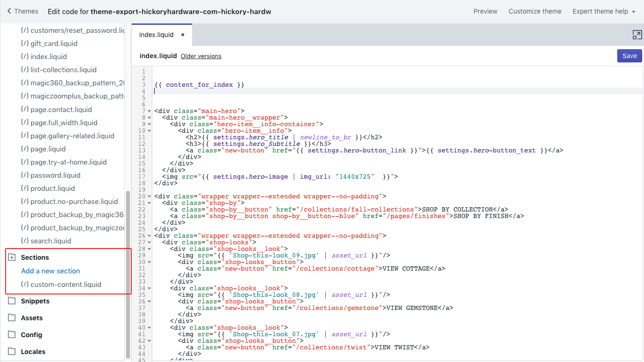Fold code at line 7 arrow
This screenshot has height=362, width=644.
click(149, 111)
